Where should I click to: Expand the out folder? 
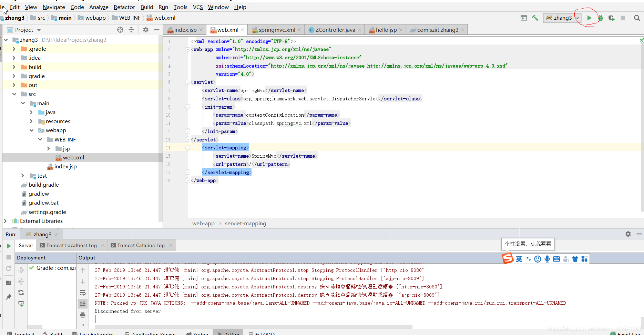tap(14, 85)
